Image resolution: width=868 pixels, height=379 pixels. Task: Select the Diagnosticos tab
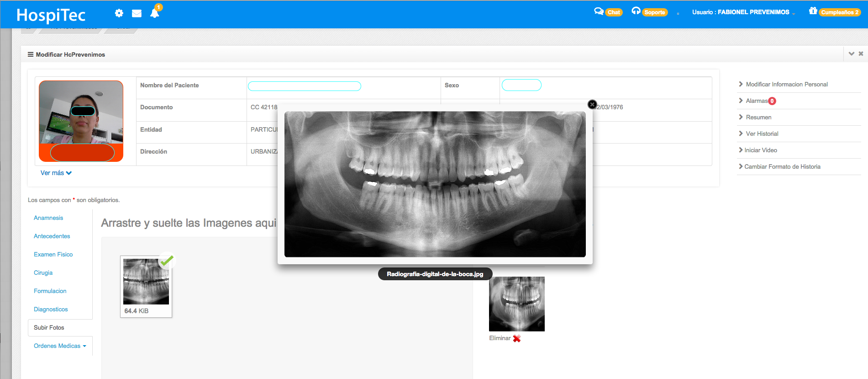(x=51, y=310)
